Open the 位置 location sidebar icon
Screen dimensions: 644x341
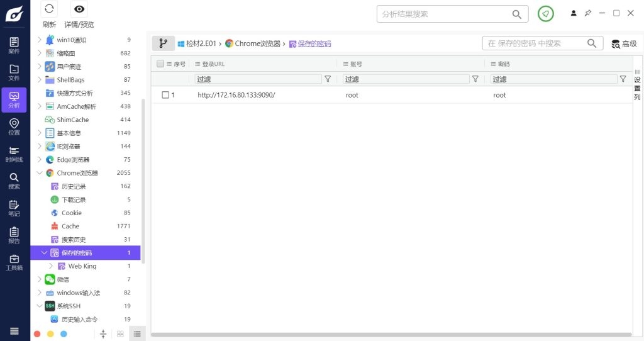pos(14,126)
